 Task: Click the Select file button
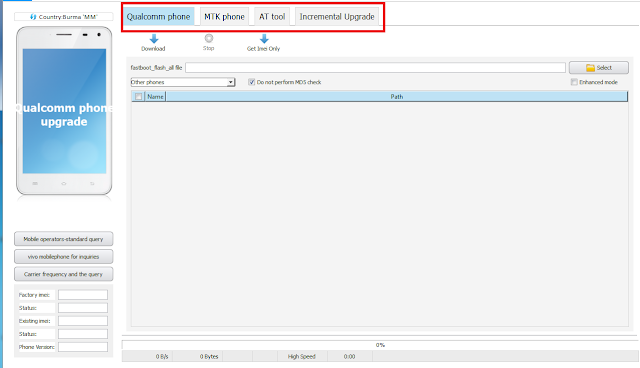point(599,68)
